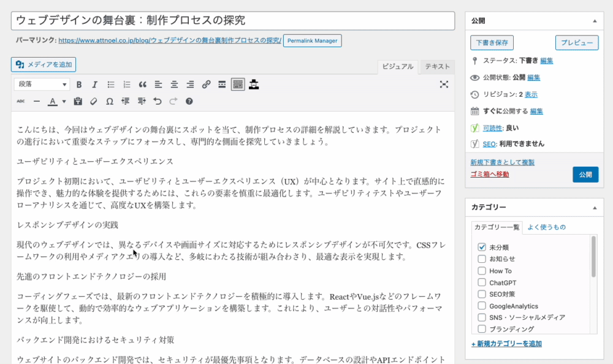Click the stamp-shaped icon after the toolbar toggle
Viewport: 613px width, 364px height.
point(254,85)
